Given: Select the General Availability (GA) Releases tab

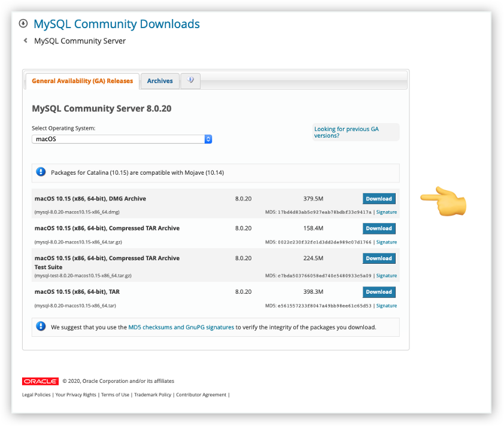Looking at the screenshot, I should tap(83, 81).
